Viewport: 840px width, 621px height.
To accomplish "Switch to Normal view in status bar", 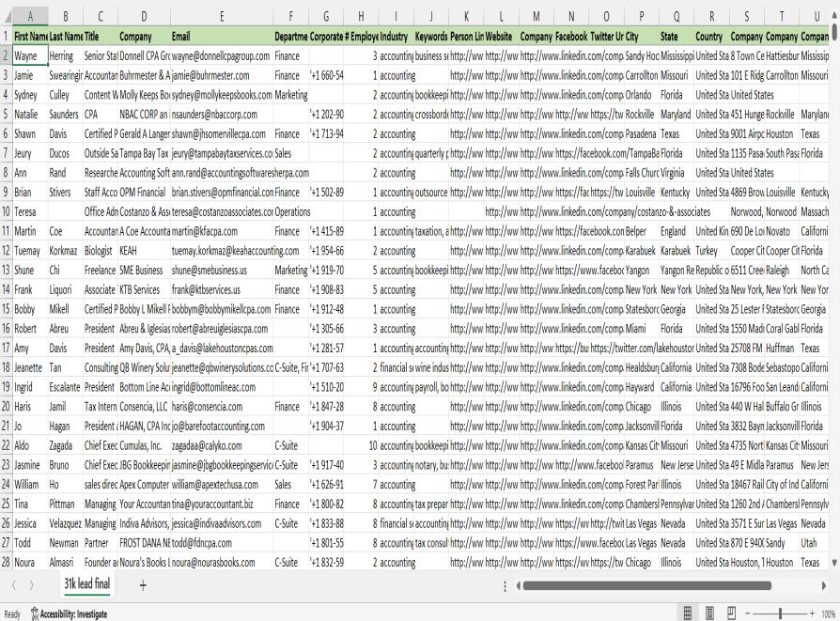I will [x=688, y=613].
